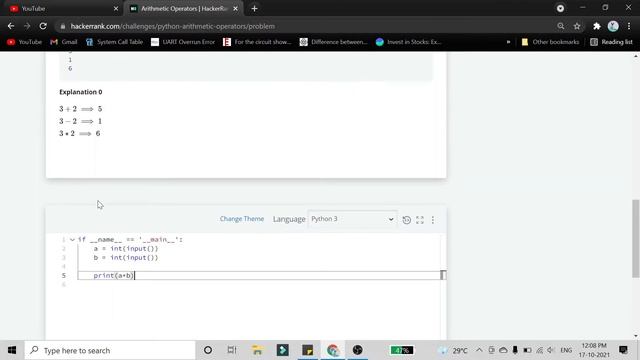Open the Gmail bookmark
This screenshot has height=360, width=640.
tap(64, 42)
